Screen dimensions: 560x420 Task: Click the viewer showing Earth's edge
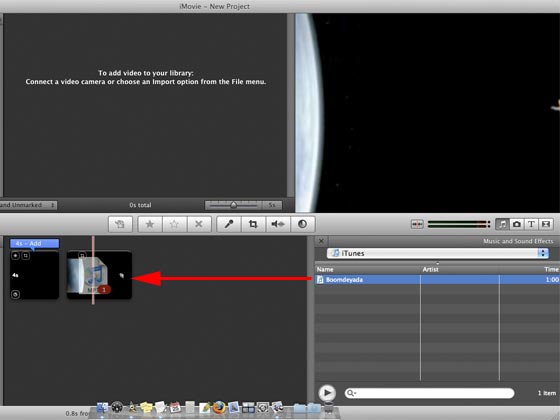tap(428, 113)
